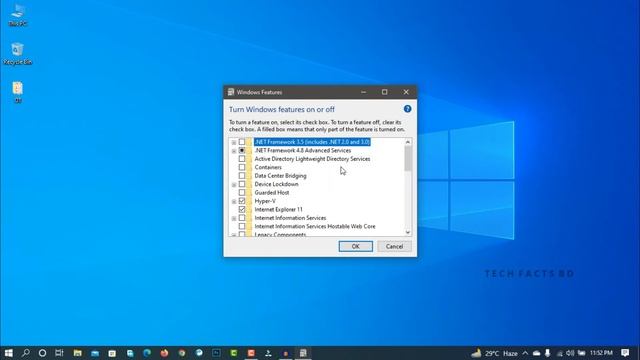Open This PC desktop icon

(18, 15)
